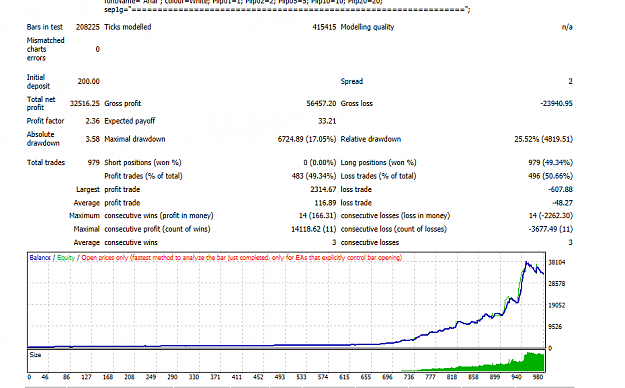The image size is (625, 388).
Task: Select consecutive wins value 14 (166.31)
Action: click(317, 216)
